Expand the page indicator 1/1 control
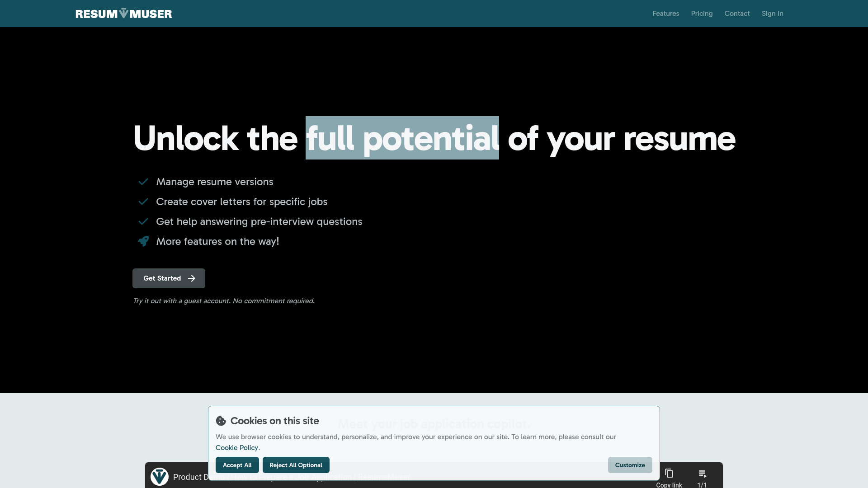This screenshot has width=868, height=488. (702, 477)
